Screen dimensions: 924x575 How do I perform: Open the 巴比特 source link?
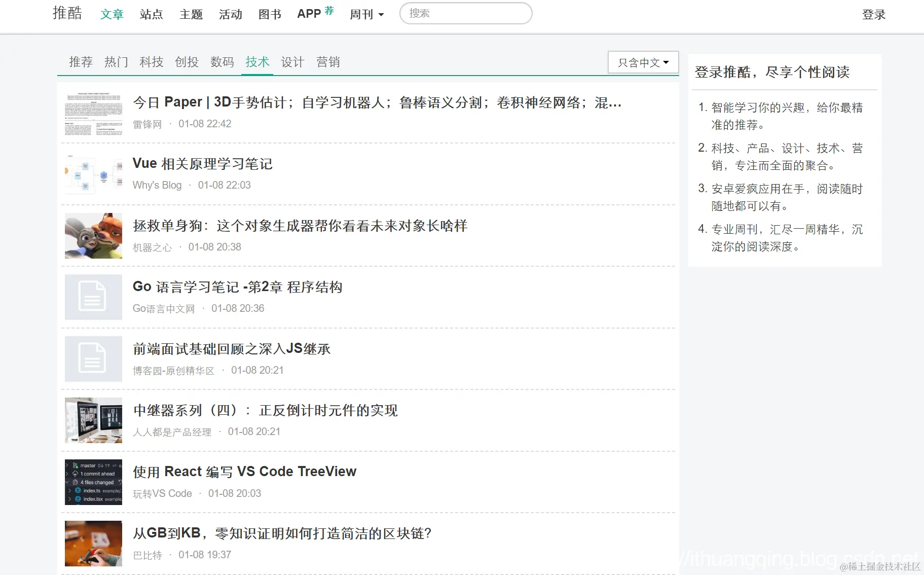pos(147,555)
